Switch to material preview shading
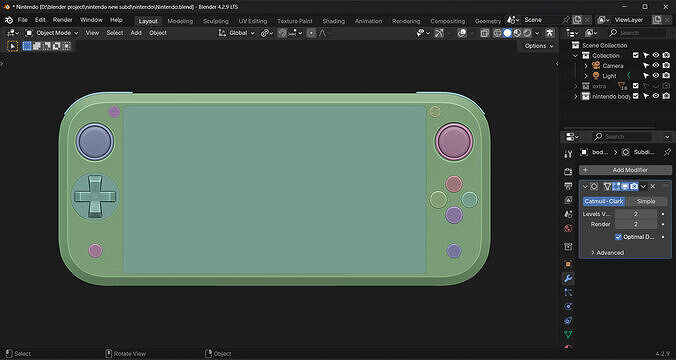This screenshot has width=676, height=360. (517, 33)
